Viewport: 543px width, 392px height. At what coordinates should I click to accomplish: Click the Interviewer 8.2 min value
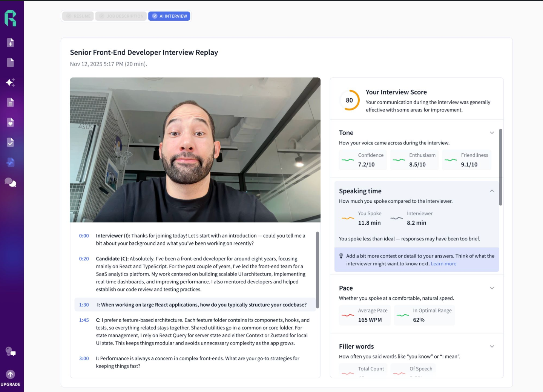point(417,223)
